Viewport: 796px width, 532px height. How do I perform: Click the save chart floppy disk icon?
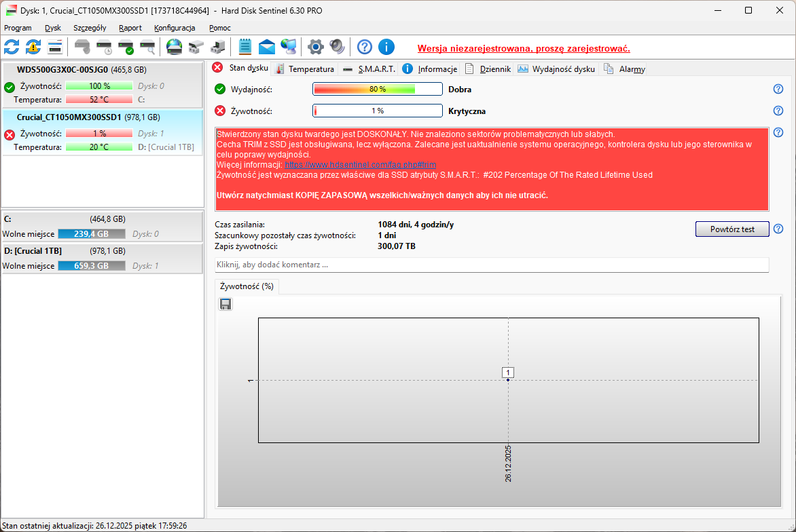click(225, 304)
